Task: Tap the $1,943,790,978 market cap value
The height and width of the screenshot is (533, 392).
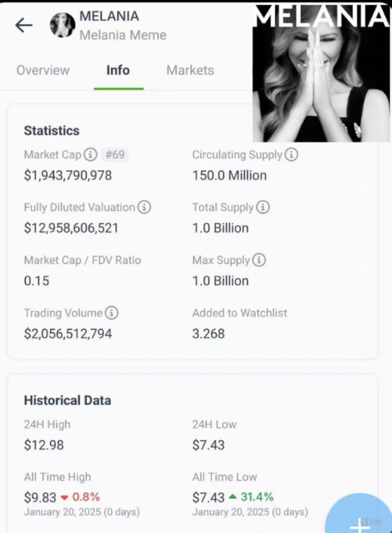Action: [x=68, y=176]
